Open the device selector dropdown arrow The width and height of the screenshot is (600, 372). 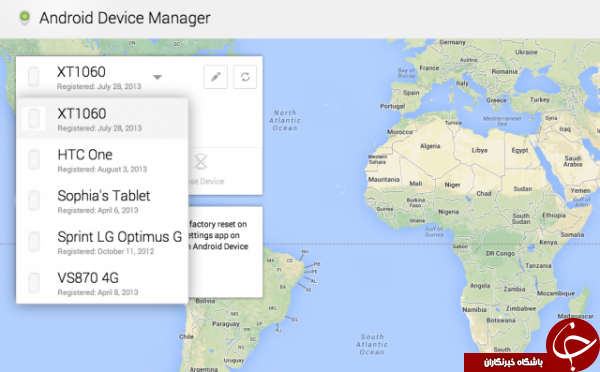[157, 77]
